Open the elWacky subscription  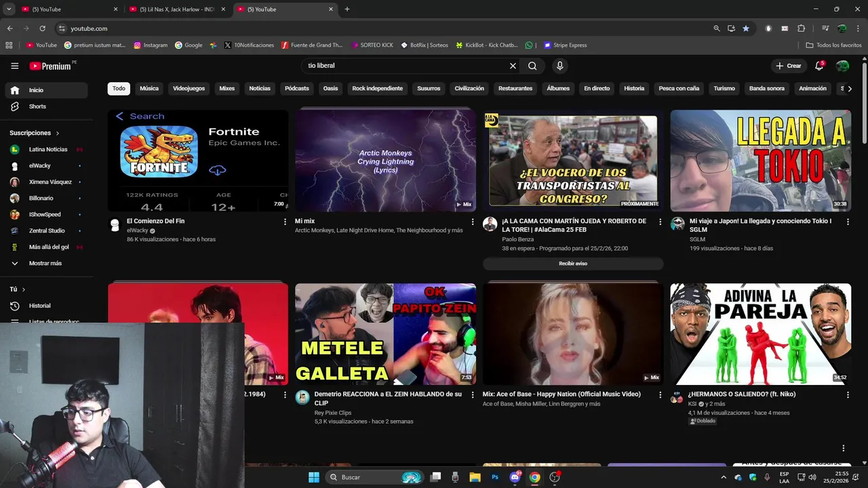click(x=47, y=165)
